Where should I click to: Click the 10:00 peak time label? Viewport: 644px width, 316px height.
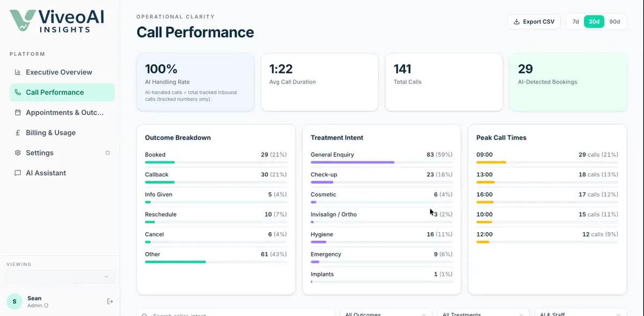tap(485, 214)
